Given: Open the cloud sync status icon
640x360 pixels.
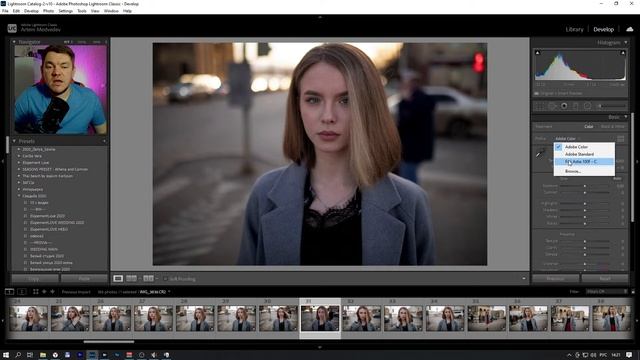Looking at the screenshot, I should click(x=630, y=29).
